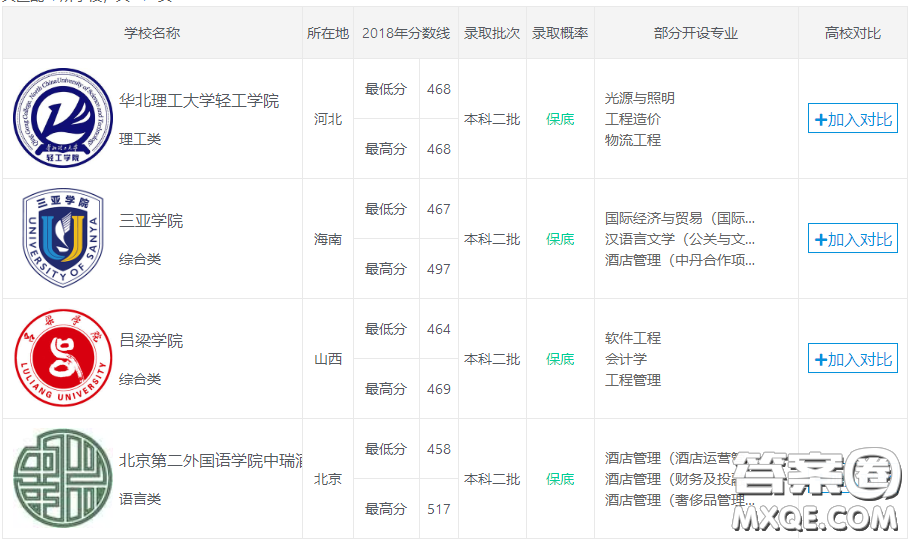Click the 综合类 label under 三亚学院

coord(140,259)
